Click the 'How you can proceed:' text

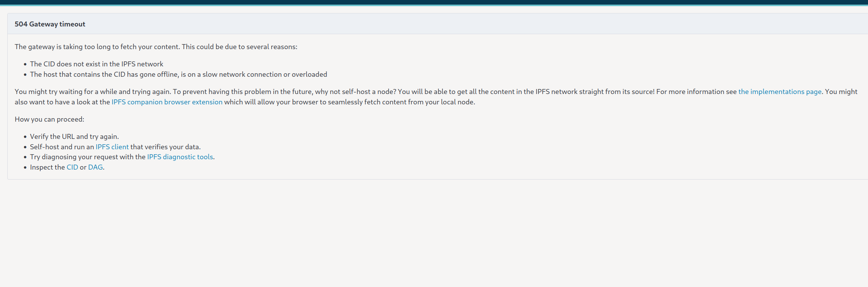coord(50,119)
